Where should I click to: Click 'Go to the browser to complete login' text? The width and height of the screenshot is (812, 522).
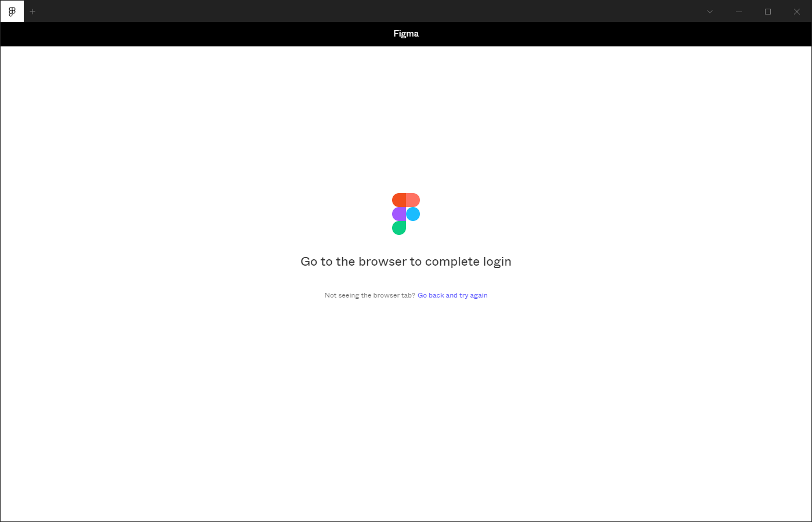(x=406, y=262)
